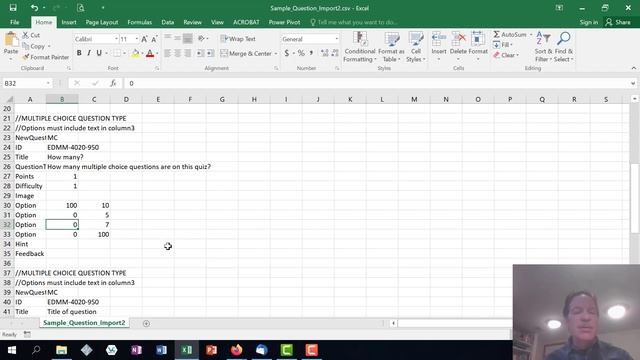Click the Format Painter brush
Screen dimensions: 640x360
coord(26,57)
